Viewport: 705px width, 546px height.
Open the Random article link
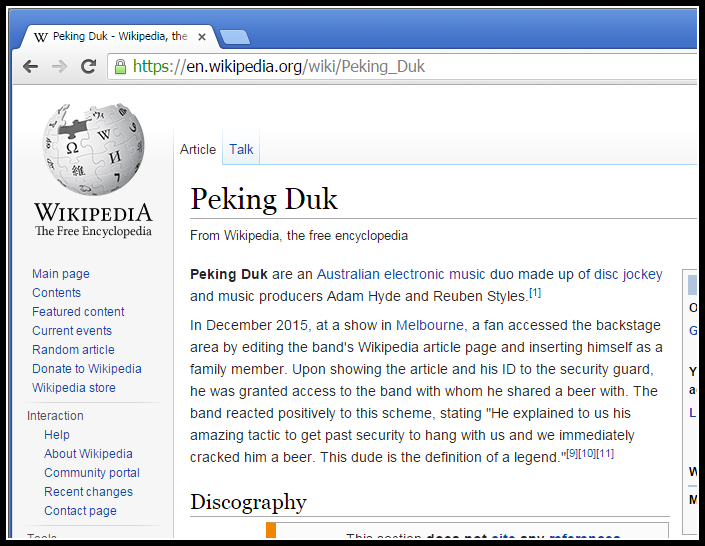pyautogui.click(x=73, y=349)
